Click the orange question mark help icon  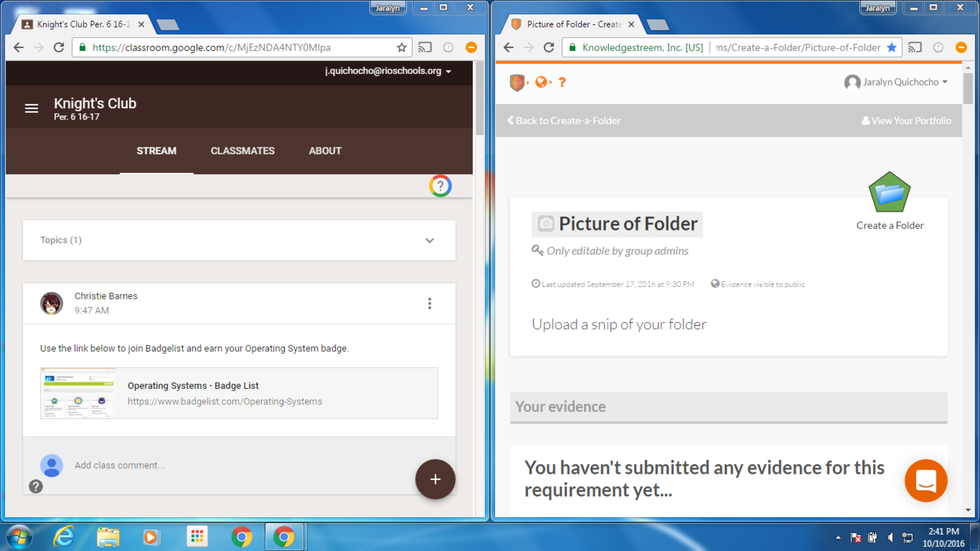coord(562,82)
